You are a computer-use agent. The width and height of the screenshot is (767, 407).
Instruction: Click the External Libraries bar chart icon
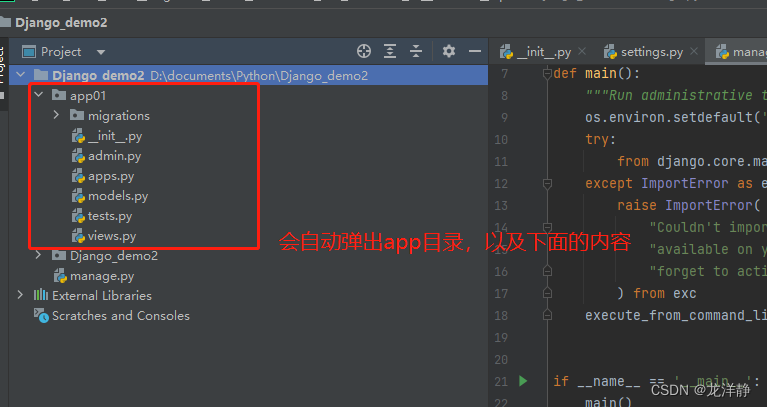point(41,295)
